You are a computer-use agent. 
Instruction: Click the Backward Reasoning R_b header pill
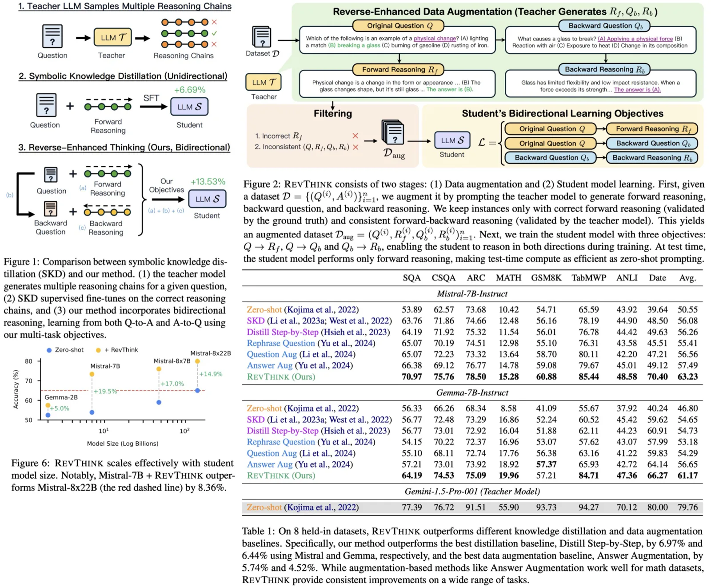pyautogui.click(x=604, y=69)
